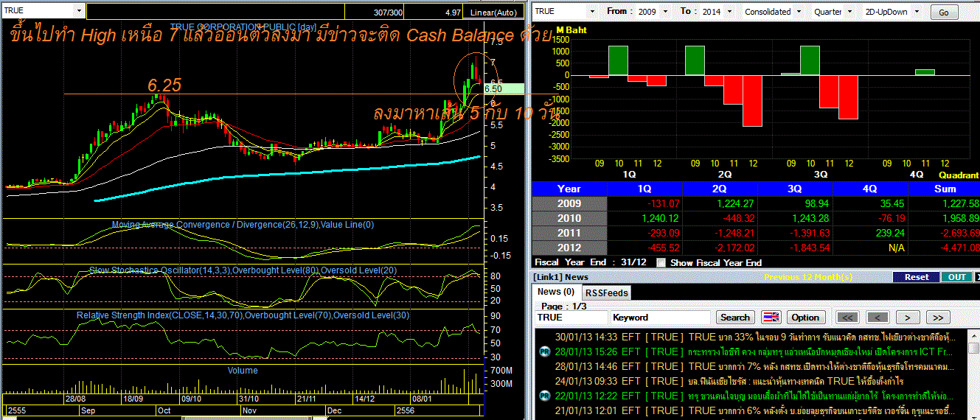The image size is (980, 420).
Task: Toggle the Show Fiscal Year End checkbox
Action: pyautogui.click(x=661, y=262)
